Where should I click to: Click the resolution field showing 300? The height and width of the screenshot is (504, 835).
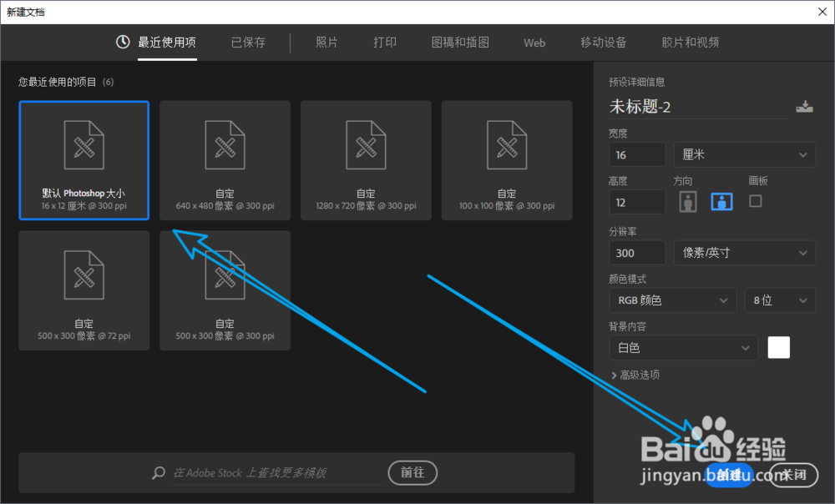637,253
